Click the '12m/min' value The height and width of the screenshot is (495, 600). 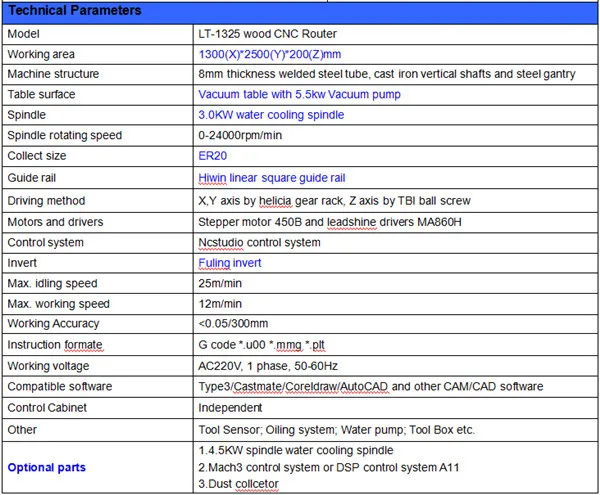(x=220, y=304)
